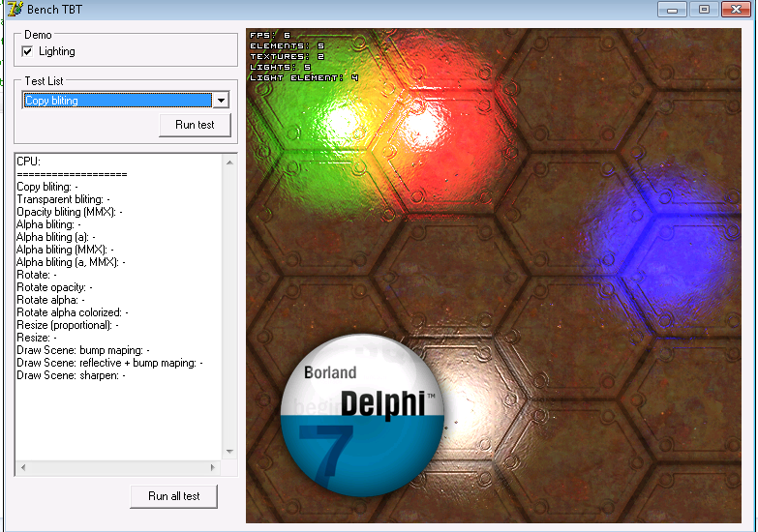The height and width of the screenshot is (532, 758).
Task: Click the 'ELEMENTS: 5' overlay text
Action: pos(288,45)
